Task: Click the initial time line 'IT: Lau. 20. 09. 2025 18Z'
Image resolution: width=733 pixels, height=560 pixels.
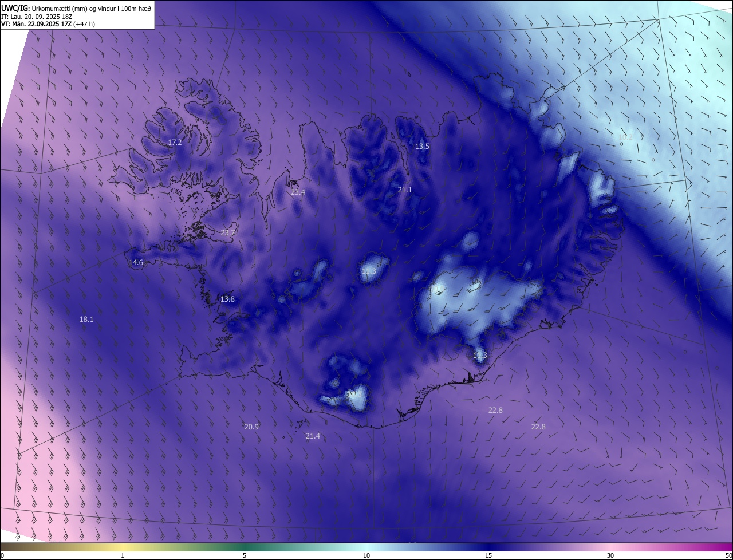Action: 37,16
